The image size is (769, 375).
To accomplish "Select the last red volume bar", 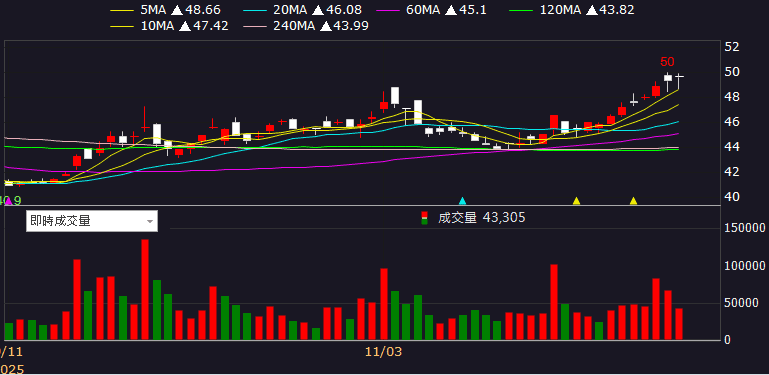I will 679,324.
